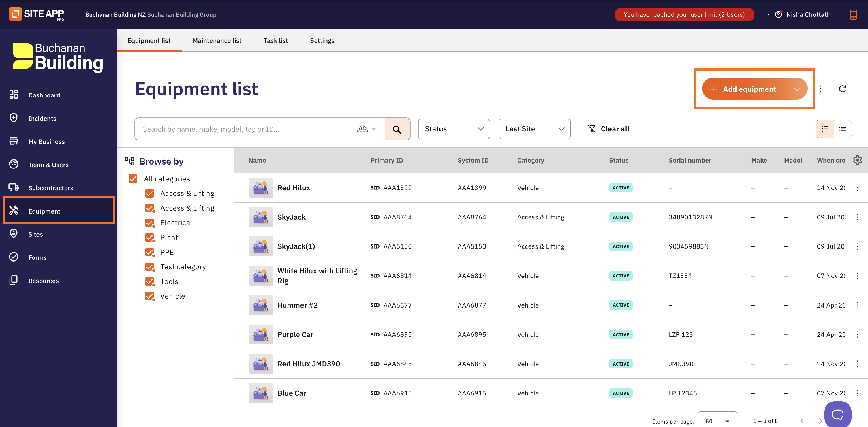Uncheck first Access & Lifting category
The width and height of the screenshot is (868, 427).
(150, 194)
